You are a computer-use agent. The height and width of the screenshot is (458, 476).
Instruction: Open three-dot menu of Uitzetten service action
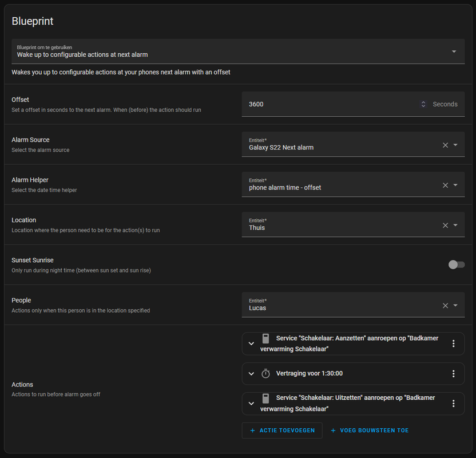point(453,404)
